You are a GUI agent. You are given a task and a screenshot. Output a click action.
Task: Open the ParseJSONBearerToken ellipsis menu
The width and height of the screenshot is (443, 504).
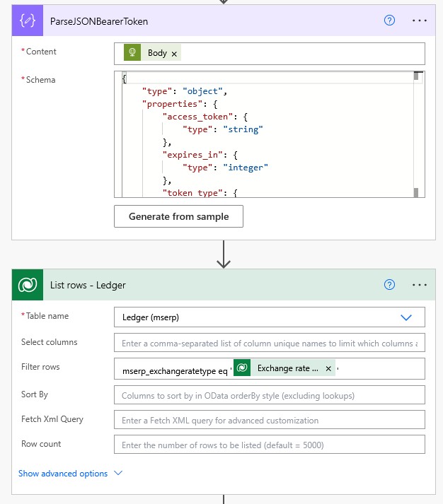click(x=420, y=20)
